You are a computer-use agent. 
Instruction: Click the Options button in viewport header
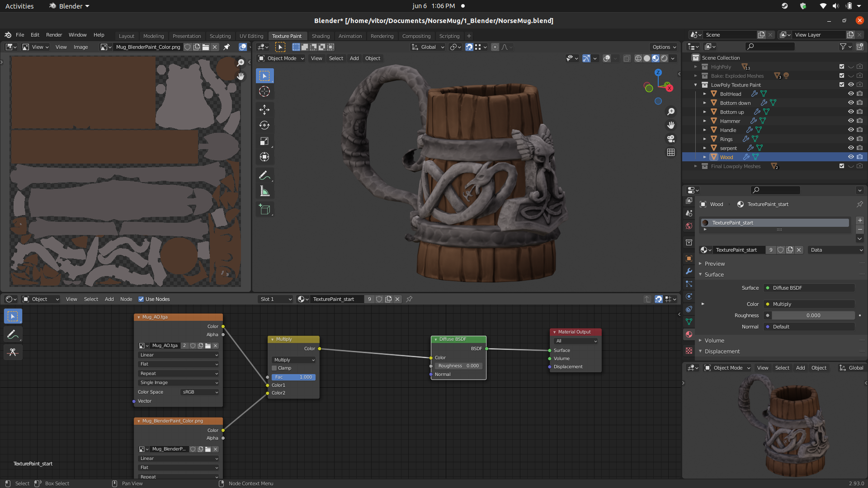pyautogui.click(x=664, y=47)
